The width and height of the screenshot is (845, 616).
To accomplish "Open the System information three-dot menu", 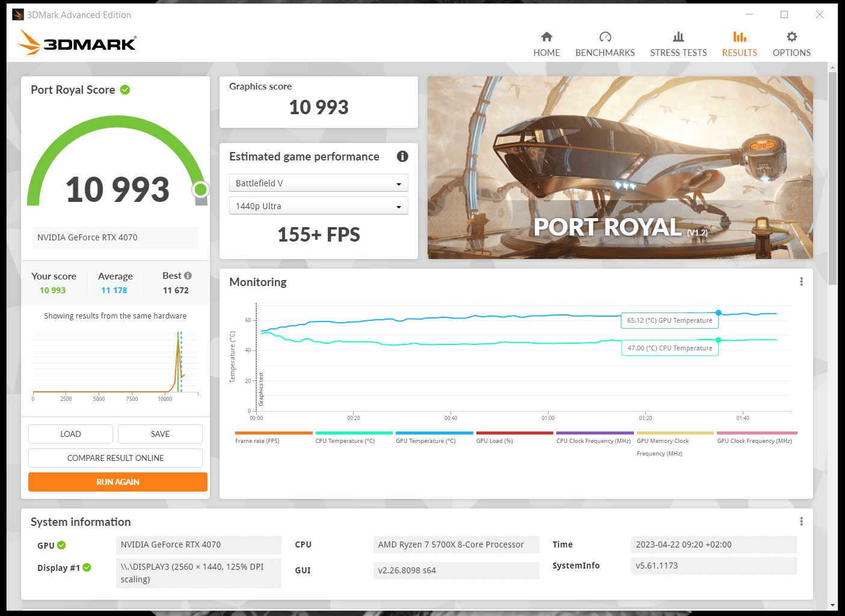I will 801,522.
